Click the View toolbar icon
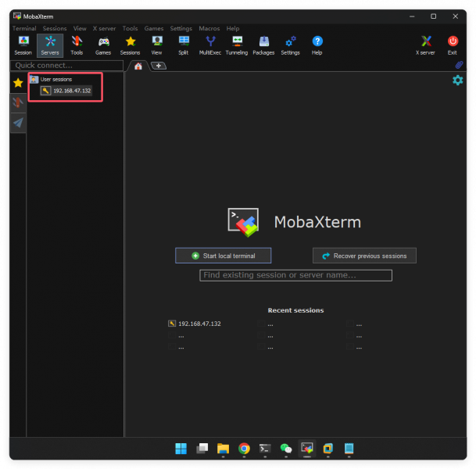 pos(156,45)
